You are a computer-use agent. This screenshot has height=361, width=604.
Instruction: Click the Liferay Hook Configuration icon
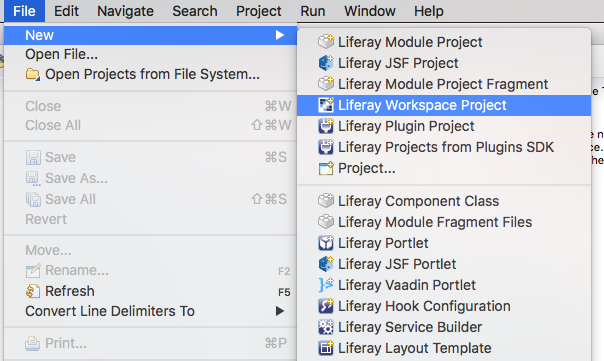point(326,306)
